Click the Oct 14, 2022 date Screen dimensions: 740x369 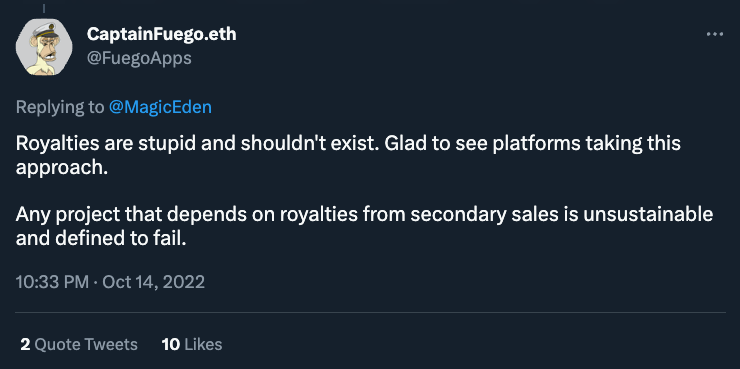[x=153, y=282]
